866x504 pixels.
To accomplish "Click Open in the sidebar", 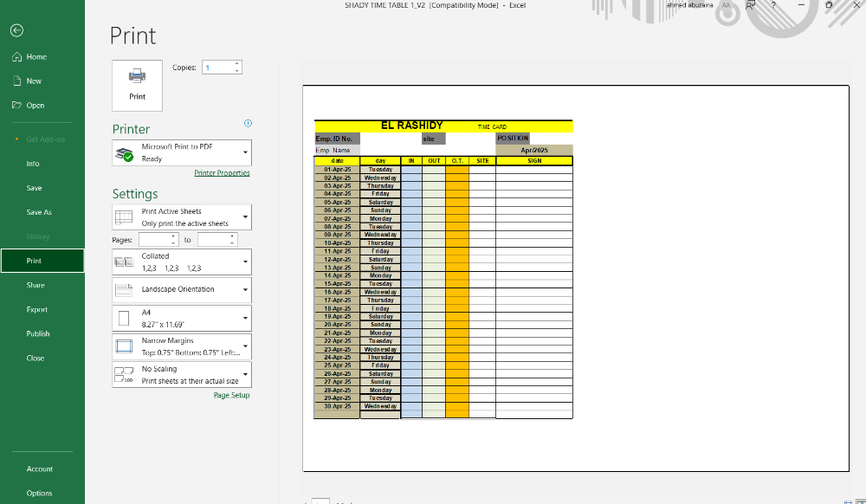I will (x=35, y=106).
